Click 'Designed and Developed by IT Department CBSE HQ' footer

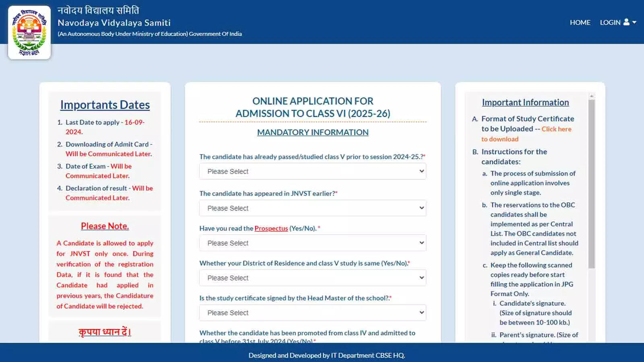(327, 355)
